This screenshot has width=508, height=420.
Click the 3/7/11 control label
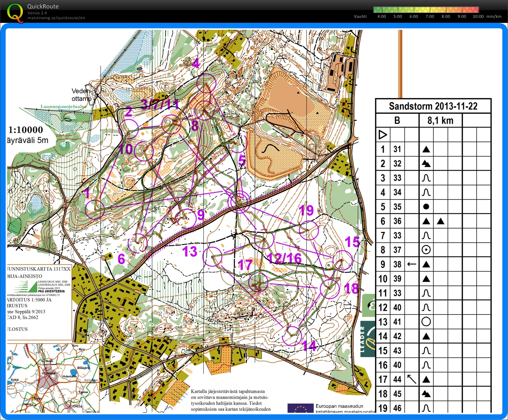pos(160,104)
